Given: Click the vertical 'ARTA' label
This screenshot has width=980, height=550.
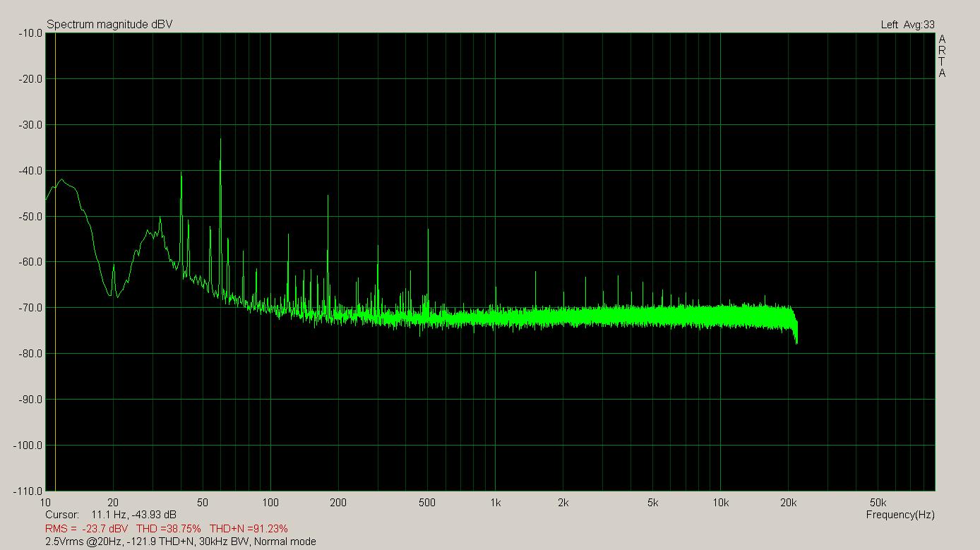Looking at the screenshot, I should pyautogui.click(x=942, y=56).
